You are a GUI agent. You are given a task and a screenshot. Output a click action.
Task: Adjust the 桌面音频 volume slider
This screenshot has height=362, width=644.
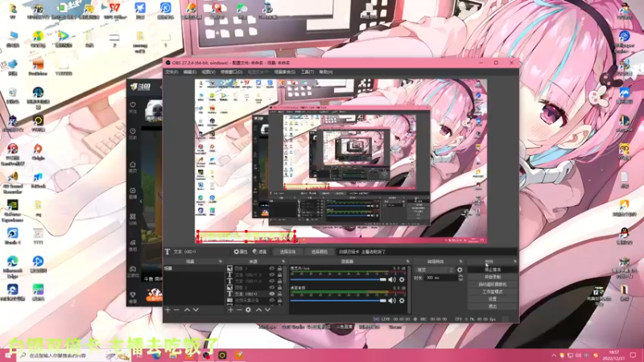(x=338, y=300)
